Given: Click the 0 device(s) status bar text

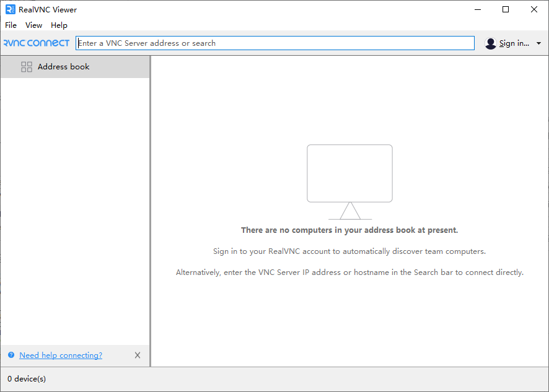Looking at the screenshot, I should click(x=25, y=378).
